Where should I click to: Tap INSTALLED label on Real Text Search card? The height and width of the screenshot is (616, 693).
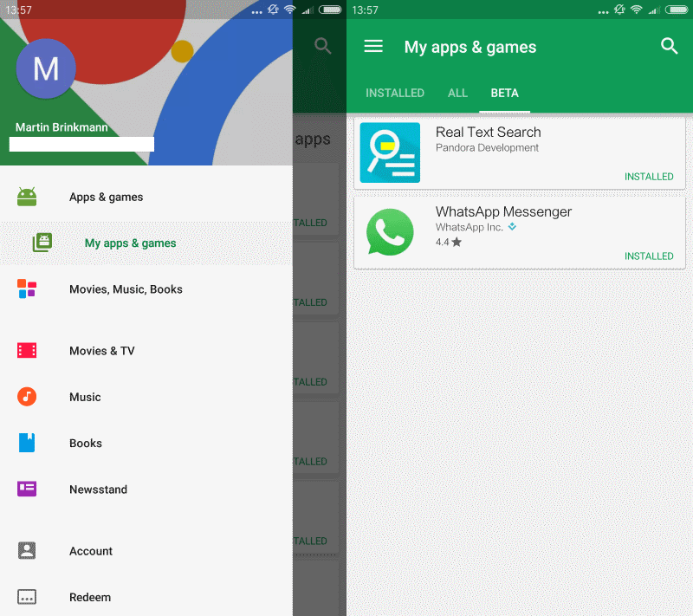(648, 177)
